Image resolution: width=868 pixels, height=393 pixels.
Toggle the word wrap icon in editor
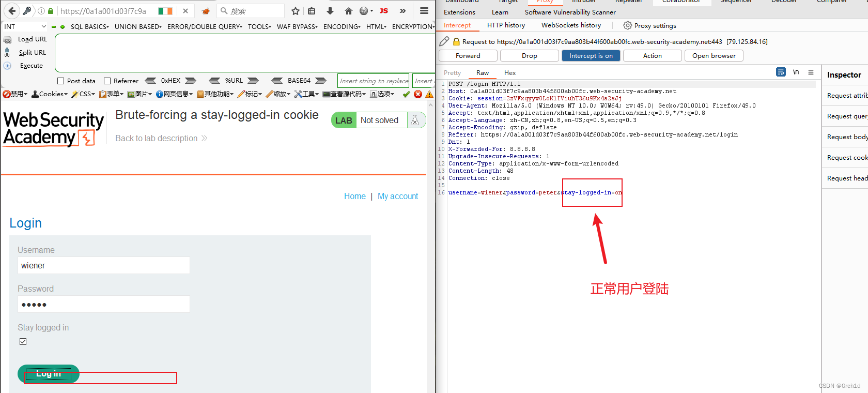781,72
